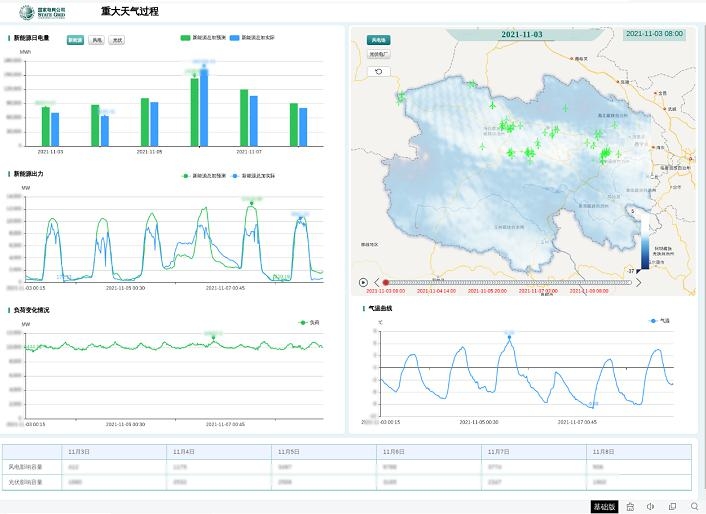Click the State Grid logo
This screenshot has width=706, height=514.
[43, 12]
